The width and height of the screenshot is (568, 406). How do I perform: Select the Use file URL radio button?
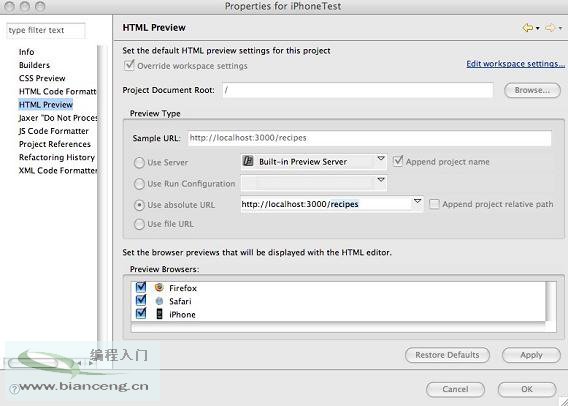[x=139, y=224]
